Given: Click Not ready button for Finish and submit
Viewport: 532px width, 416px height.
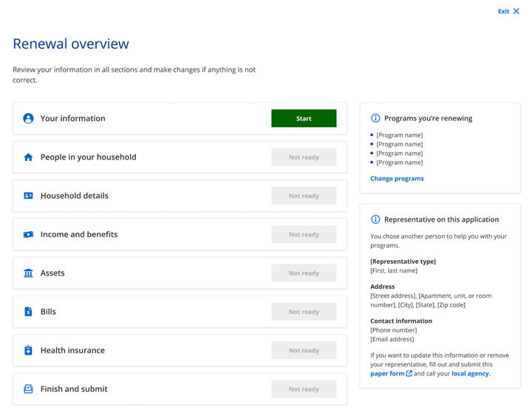Looking at the screenshot, I should (x=304, y=389).
